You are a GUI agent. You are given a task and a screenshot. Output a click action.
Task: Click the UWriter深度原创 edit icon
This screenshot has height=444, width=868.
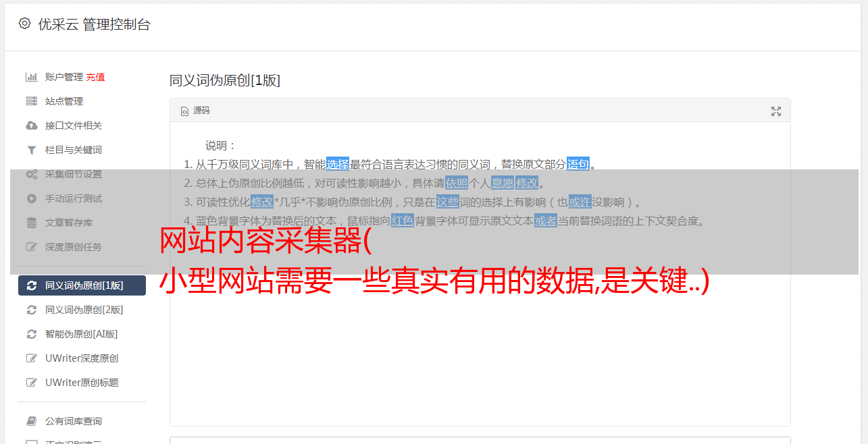[31, 358]
